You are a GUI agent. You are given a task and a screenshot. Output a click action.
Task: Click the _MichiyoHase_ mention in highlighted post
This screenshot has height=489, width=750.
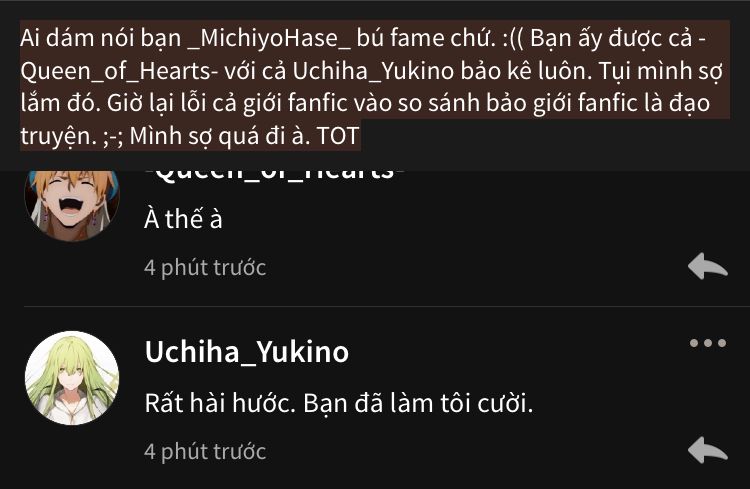pyautogui.click(x=270, y=38)
